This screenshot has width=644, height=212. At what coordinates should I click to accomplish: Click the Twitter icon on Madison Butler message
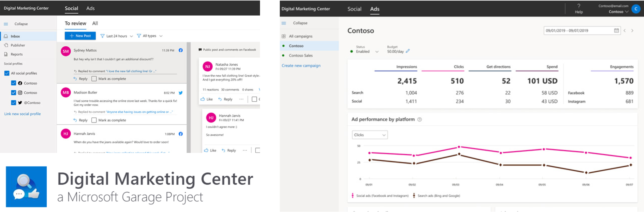(x=181, y=93)
